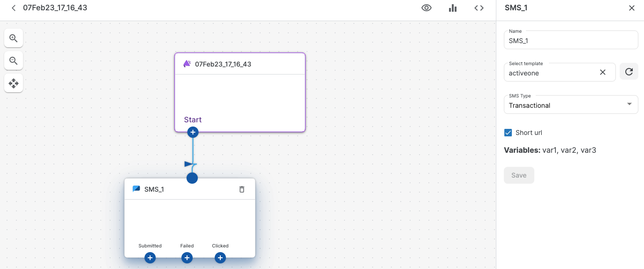Click the Submitted output label
This screenshot has width=644, height=269.
pos(150,246)
